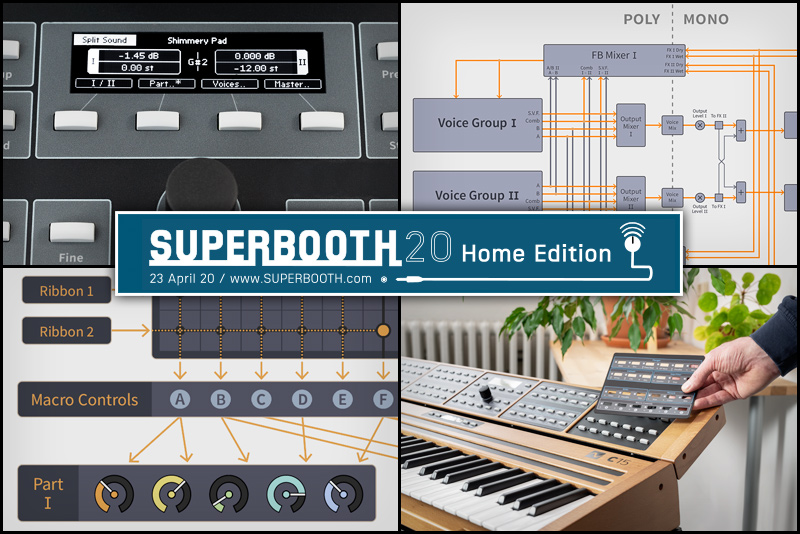The width and height of the screenshot is (800, 534).
Task: Select Macro Control F
Action: pyautogui.click(x=383, y=399)
